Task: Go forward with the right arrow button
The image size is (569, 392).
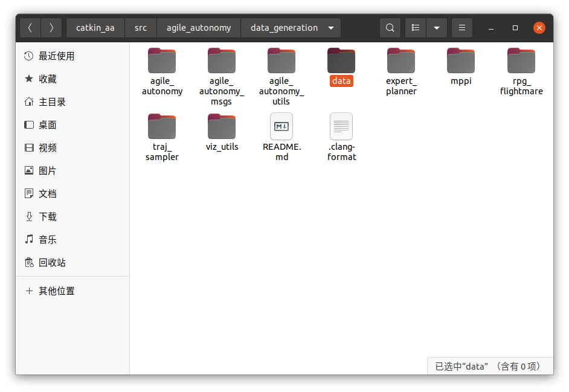Action: [x=51, y=28]
